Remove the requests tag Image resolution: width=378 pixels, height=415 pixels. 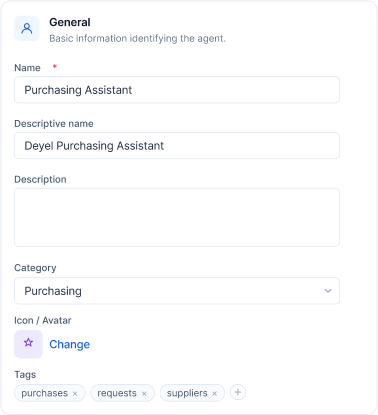[144, 394]
